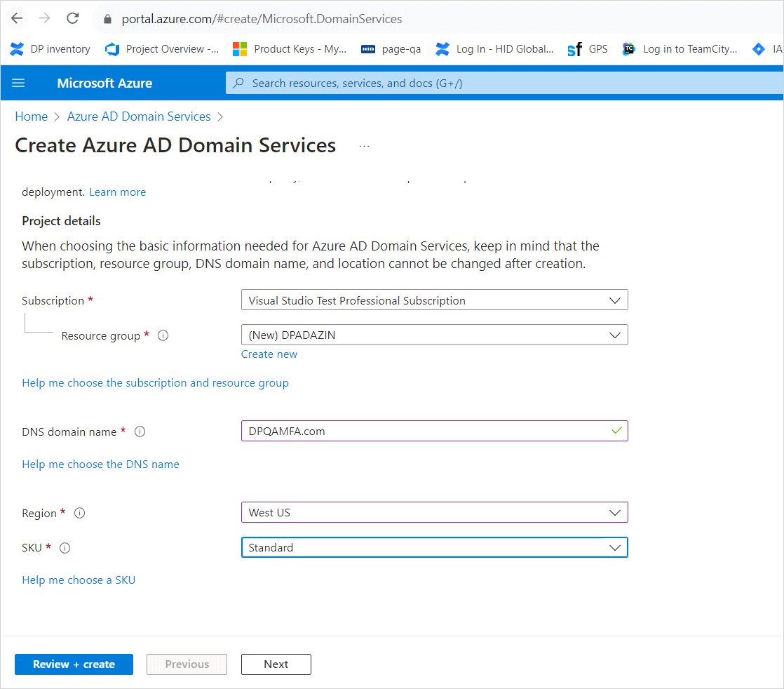Click the Review + create button
Screen dimensions: 784x689
point(74,664)
